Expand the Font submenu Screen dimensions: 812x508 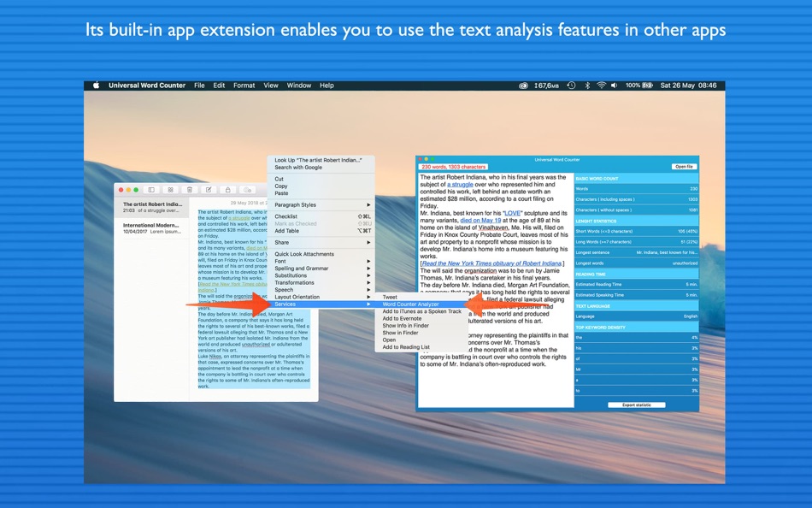321,261
